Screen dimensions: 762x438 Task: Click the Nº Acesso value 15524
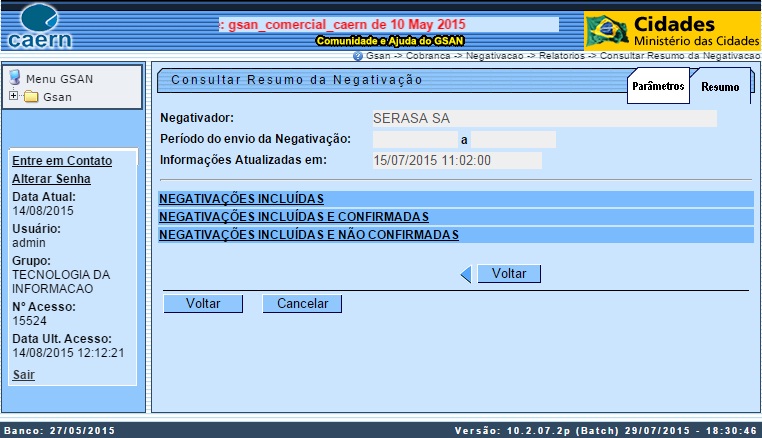coord(29,321)
